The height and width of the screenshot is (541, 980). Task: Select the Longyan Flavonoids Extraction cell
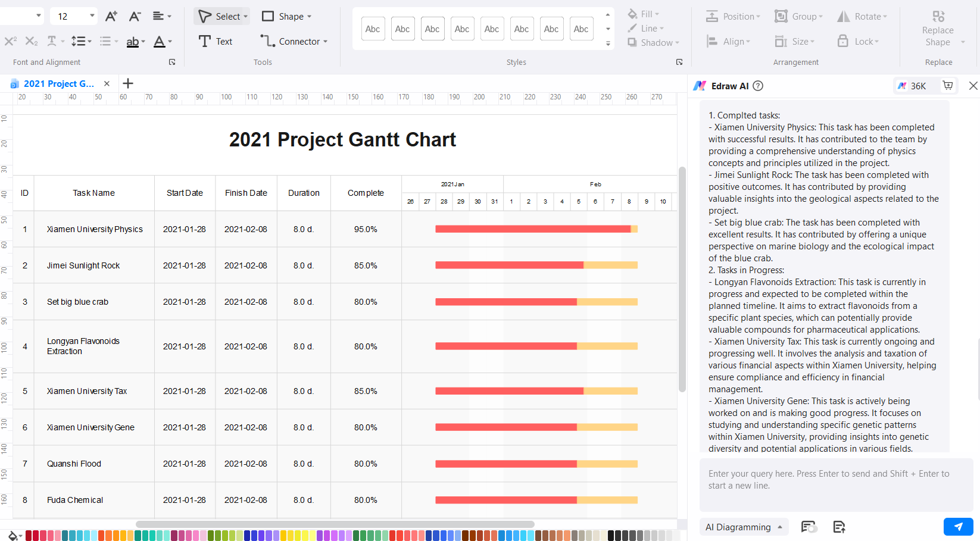[x=95, y=346]
